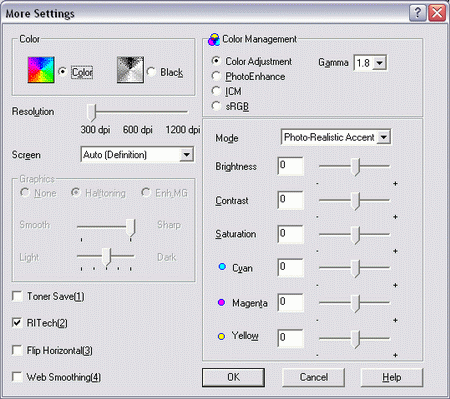Click the Brightness value field
The height and width of the screenshot is (399, 450).
click(290, 166)
